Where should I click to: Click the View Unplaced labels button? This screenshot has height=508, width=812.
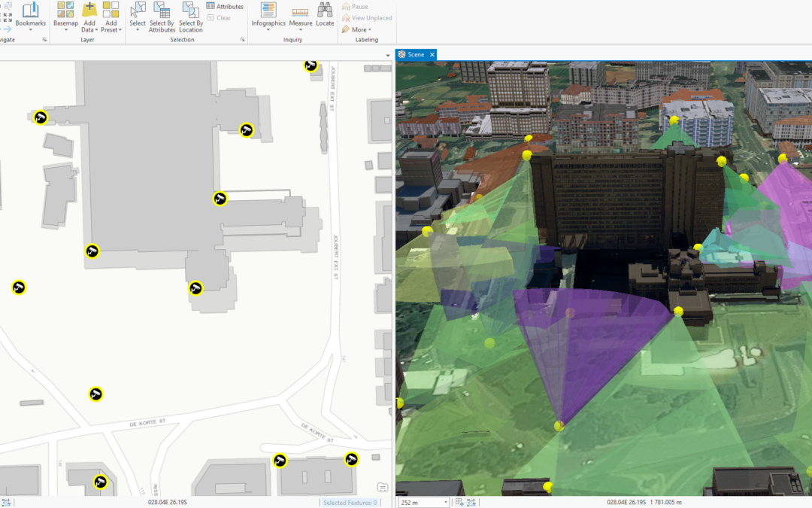tap(367, 17)
